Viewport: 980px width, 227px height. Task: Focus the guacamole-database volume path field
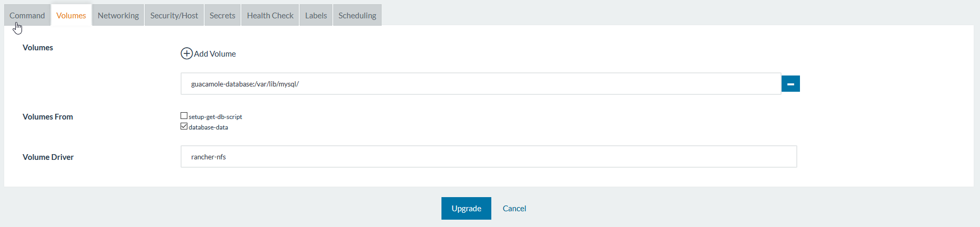(481, 84)
